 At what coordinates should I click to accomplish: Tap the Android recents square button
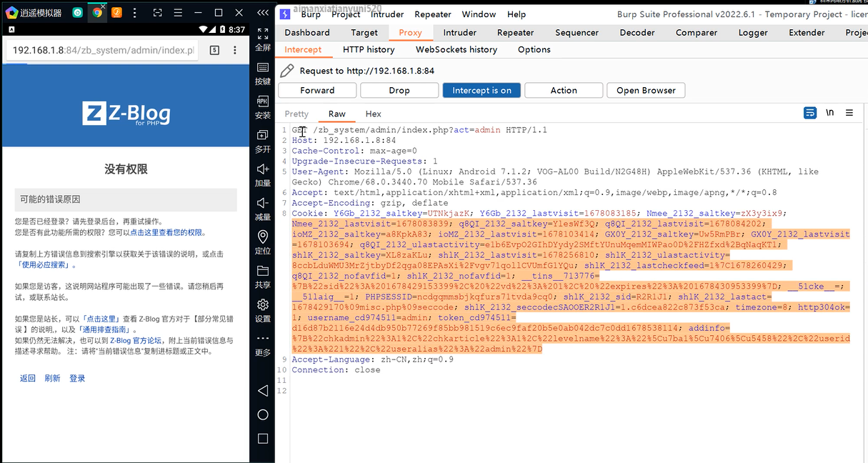click(262, 438)
